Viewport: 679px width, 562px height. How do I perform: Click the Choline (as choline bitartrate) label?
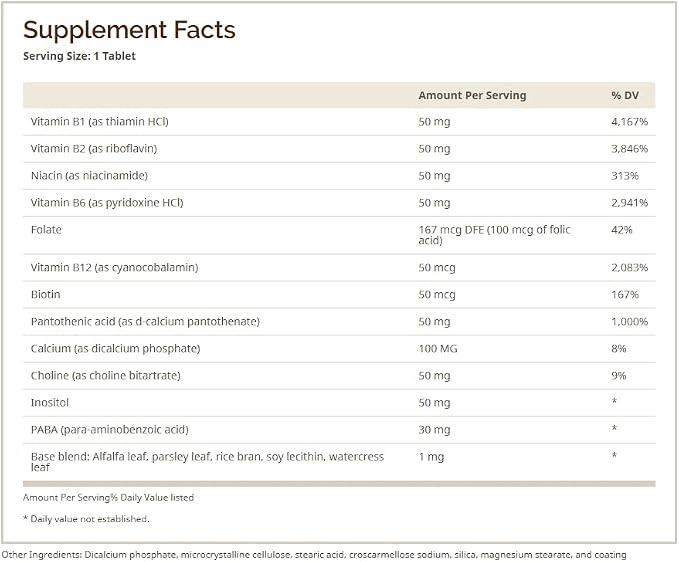pyautogui.click(x=106, y=375)
